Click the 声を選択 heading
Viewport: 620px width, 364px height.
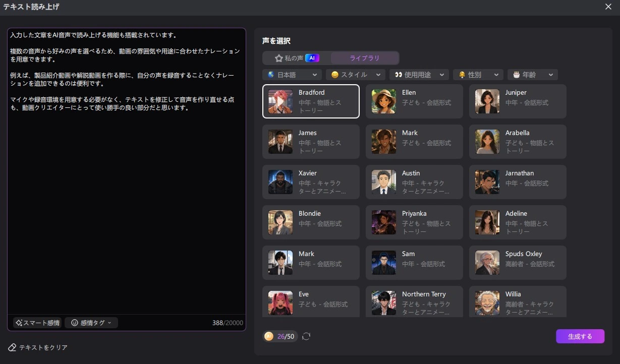[276, 41]
